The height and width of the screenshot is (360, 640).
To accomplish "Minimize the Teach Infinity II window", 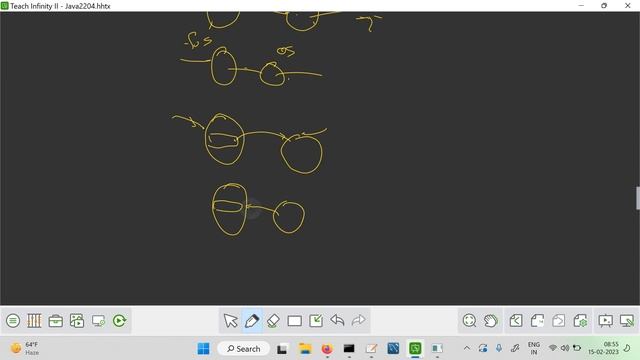I will point(581,6).
